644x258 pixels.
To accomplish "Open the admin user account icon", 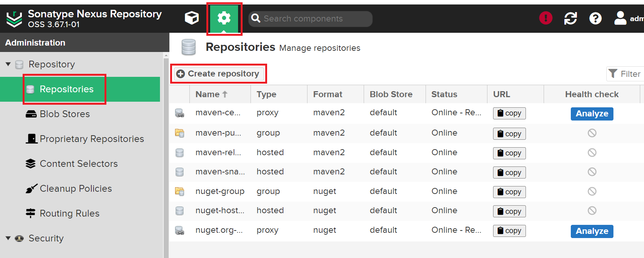I will (x=620, y=18).
